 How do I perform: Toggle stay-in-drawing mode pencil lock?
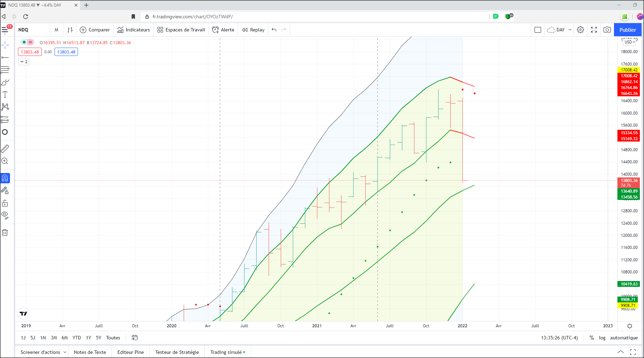click(5, 191)
